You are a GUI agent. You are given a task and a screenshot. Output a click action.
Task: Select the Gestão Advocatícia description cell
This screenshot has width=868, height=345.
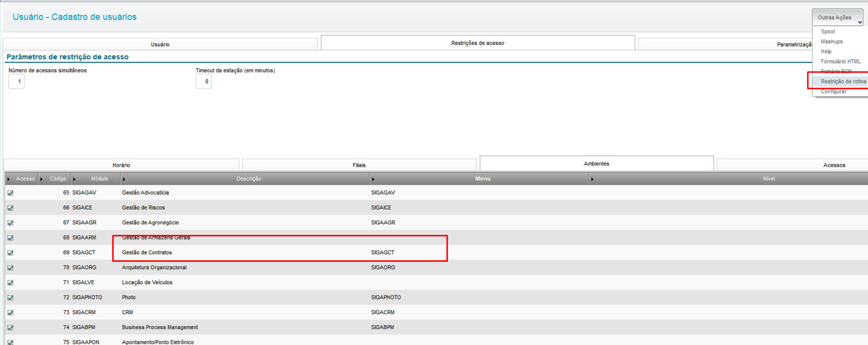(x=145, y=193)
